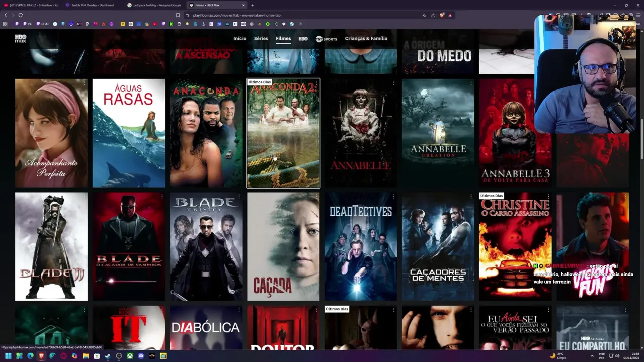Image resolution: width=644 pixels, height=362 pixels.
Task: Open the bookmarks bar apps grid icon
Action: [x=5, y=24]
